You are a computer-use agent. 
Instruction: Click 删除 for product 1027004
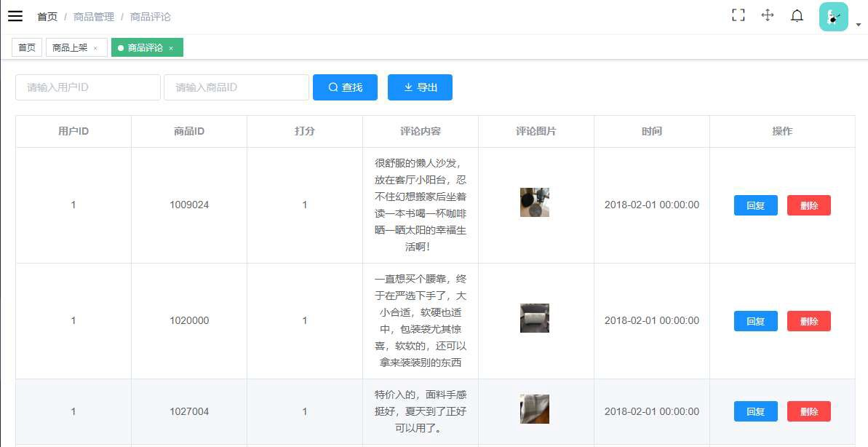coord(809,411)
